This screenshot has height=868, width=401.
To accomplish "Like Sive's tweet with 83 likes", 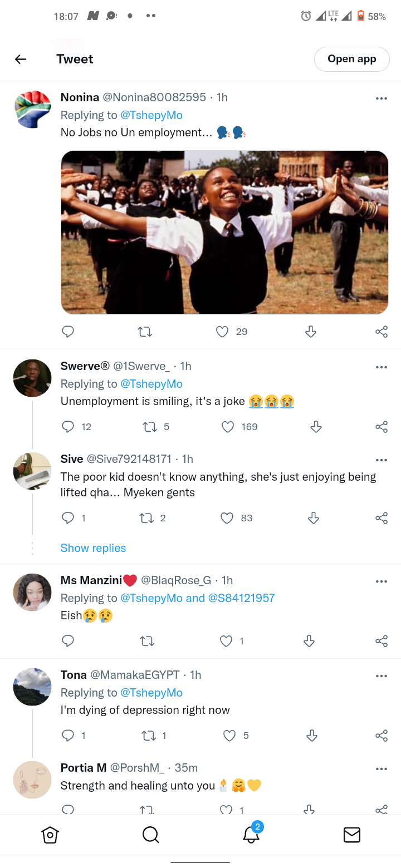I will [x=227, y=518].
